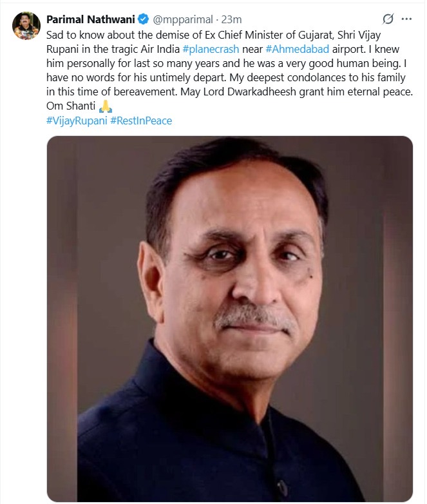Open the Grok explain-post icon

click(x=388, y=19)
